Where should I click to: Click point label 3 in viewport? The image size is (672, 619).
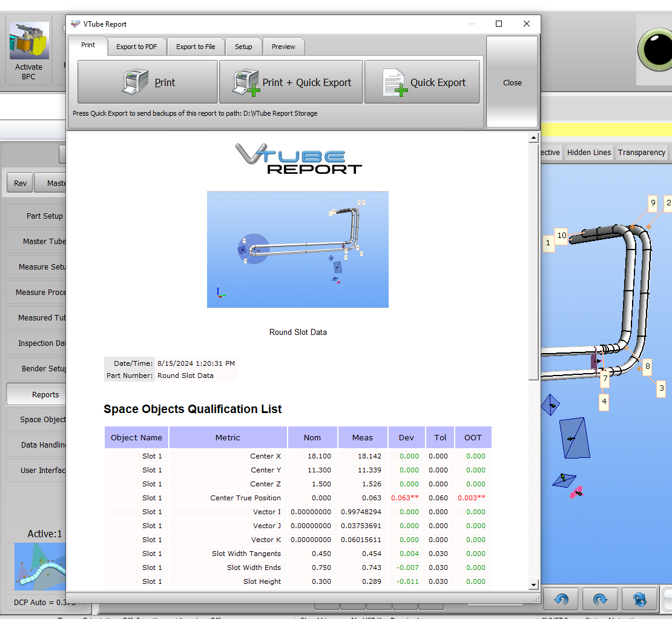[661, 388]
